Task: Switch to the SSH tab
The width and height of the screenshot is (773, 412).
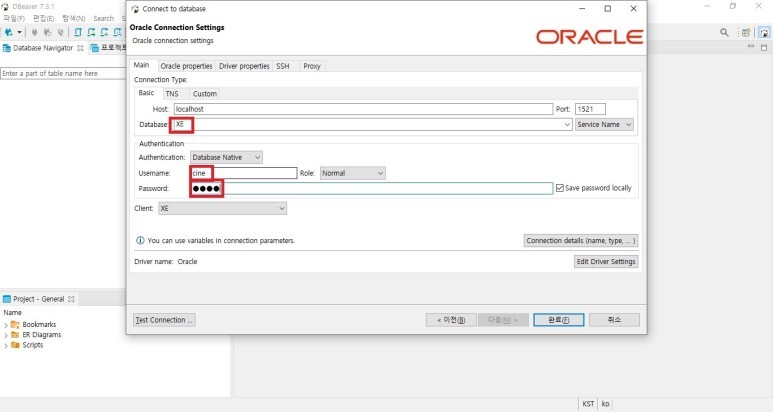Action: tap(283, 66)
